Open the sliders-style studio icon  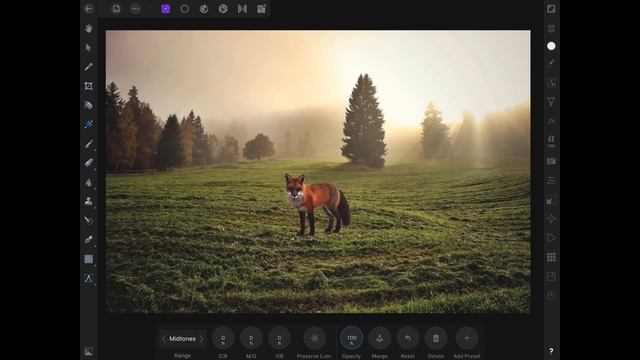point(551,180)
